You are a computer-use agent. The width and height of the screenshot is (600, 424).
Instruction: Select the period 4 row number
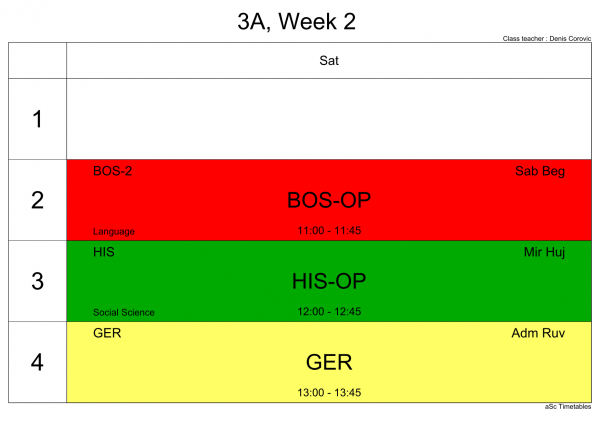pos(37,362)
